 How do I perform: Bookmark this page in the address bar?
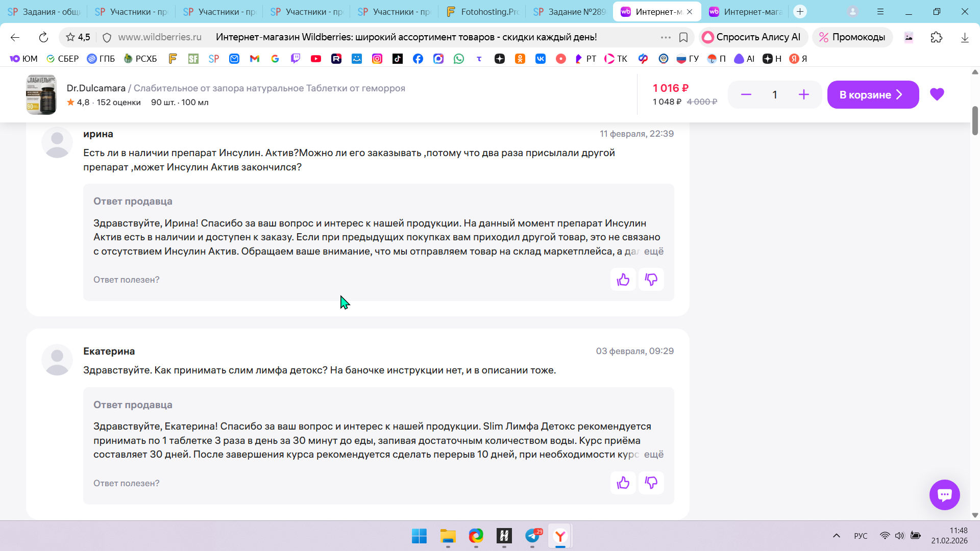(x=683, y=37)
